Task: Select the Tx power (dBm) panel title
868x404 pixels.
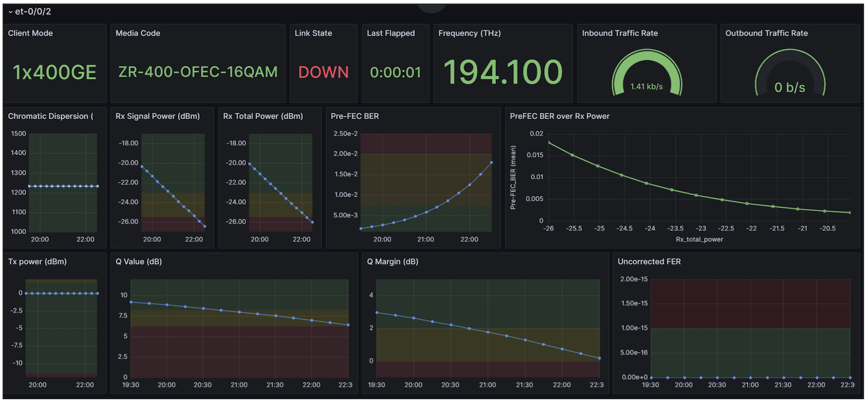Action: (x=37, y=262)
